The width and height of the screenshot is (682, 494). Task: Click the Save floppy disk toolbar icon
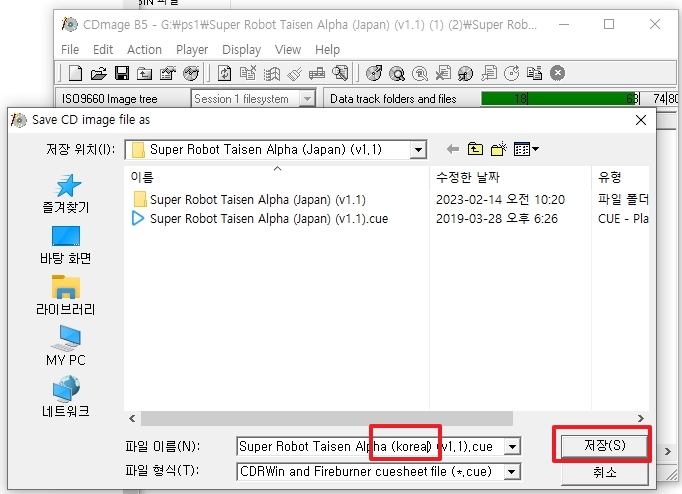click(x=122, y=73)
